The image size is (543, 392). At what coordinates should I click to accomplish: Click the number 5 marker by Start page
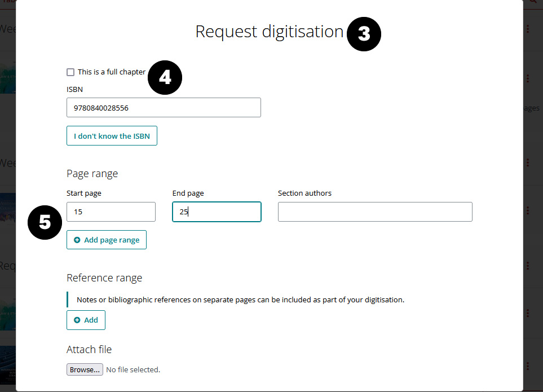(45, 222)
